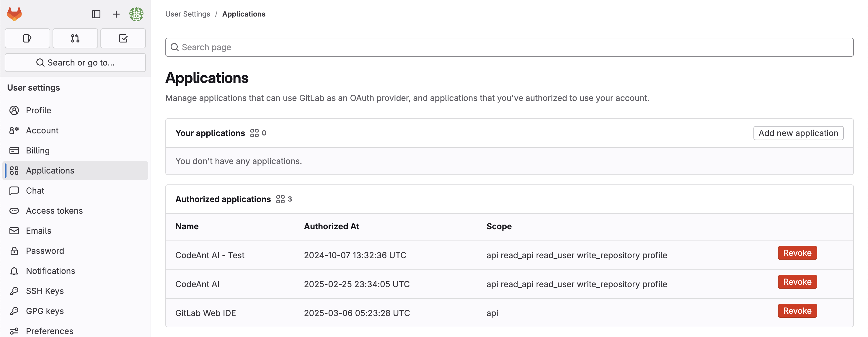Open merge requests shortcut
868x337 pixels.
pos(75,38)
